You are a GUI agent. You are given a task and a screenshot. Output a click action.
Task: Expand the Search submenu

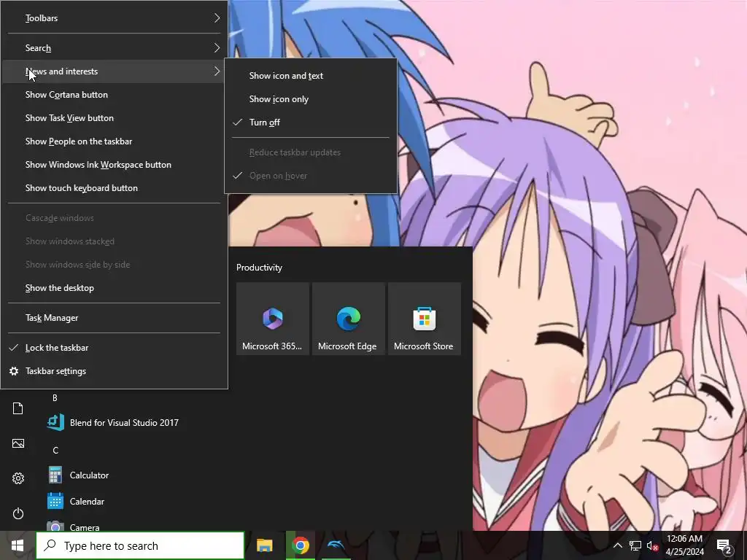pyautogui.click(x=115, y=48)
